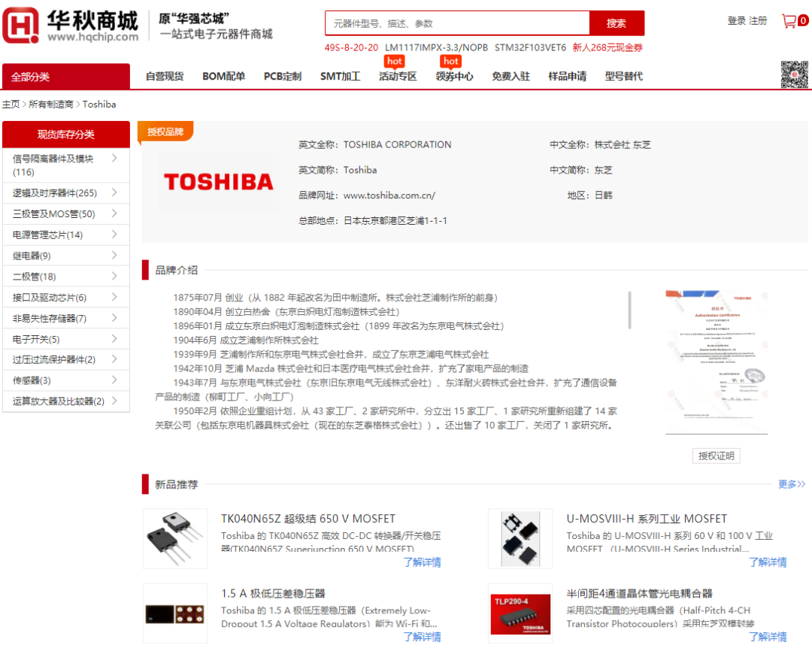The height and width of the screenshot is (654, 812).
Task: Click the 授权证明 button
Action: [x=716, y=456]
